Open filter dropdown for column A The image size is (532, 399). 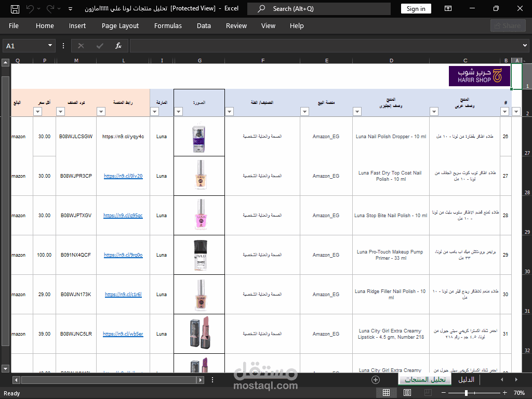click(516, 111)
